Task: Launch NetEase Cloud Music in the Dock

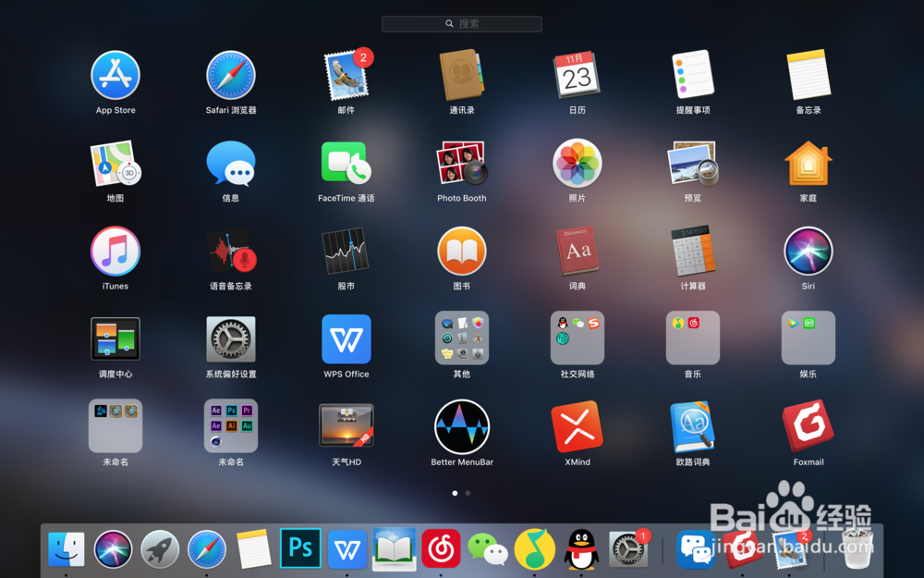Action: click(441, 549)
